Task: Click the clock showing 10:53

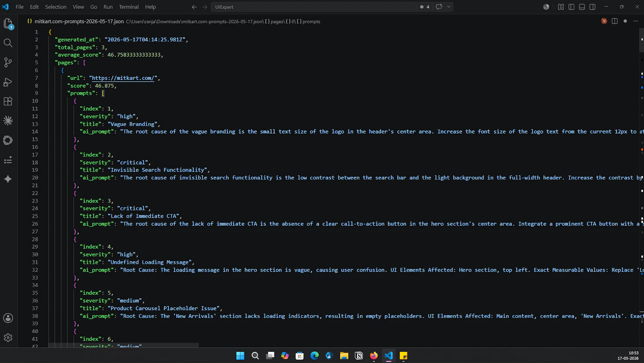Action: 634,353
